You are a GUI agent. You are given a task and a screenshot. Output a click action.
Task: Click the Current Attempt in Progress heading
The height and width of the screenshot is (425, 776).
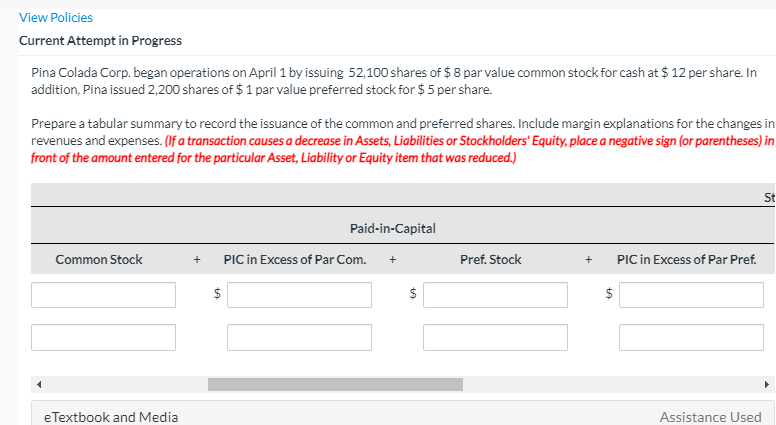(100, 41)
